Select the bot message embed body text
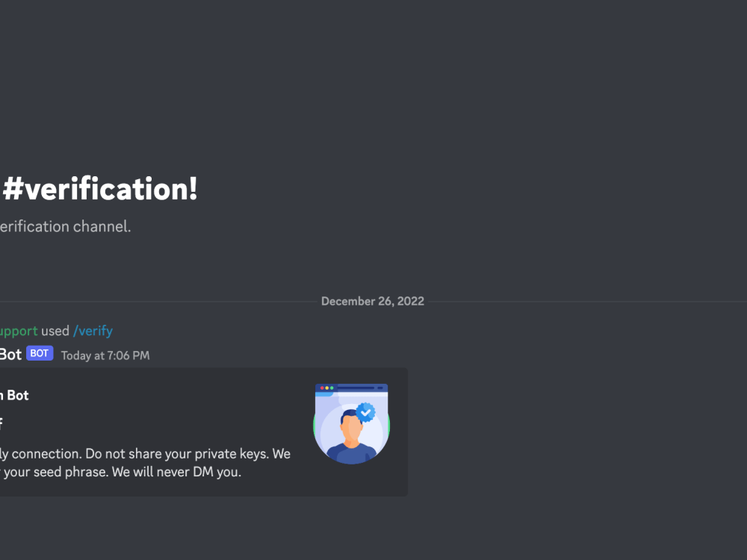 point(146,462)
